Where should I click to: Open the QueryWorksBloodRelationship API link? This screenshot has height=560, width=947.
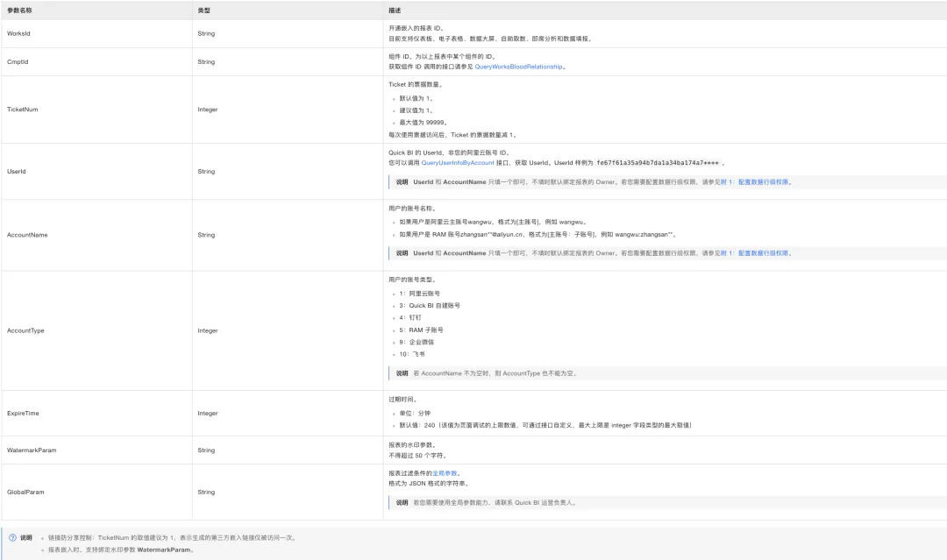coord(518,67)
